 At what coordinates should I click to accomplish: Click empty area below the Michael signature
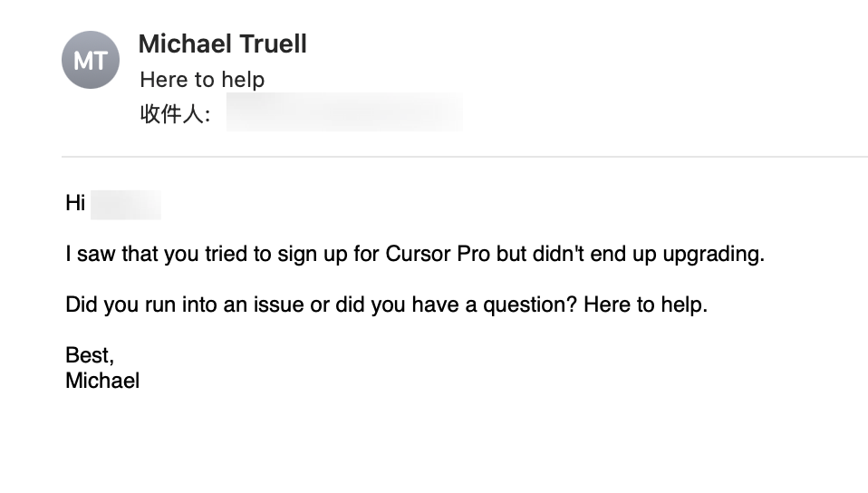[x=388, y=443]
